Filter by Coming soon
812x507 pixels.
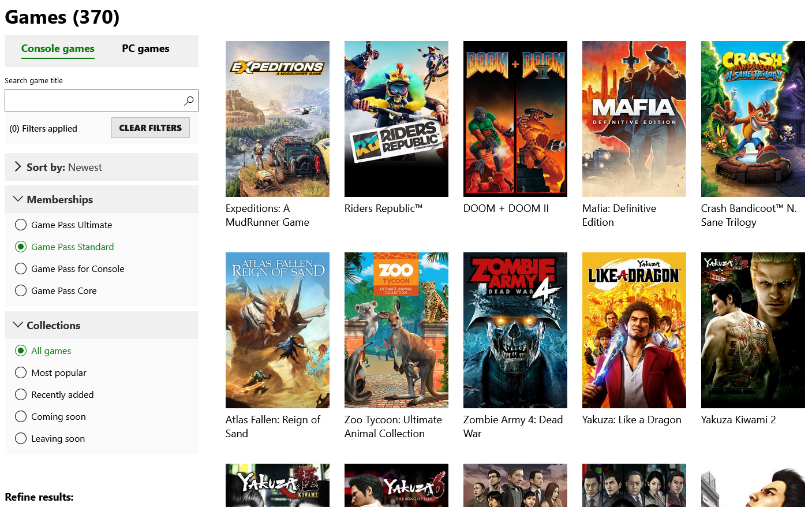click(x=21, y=416)
